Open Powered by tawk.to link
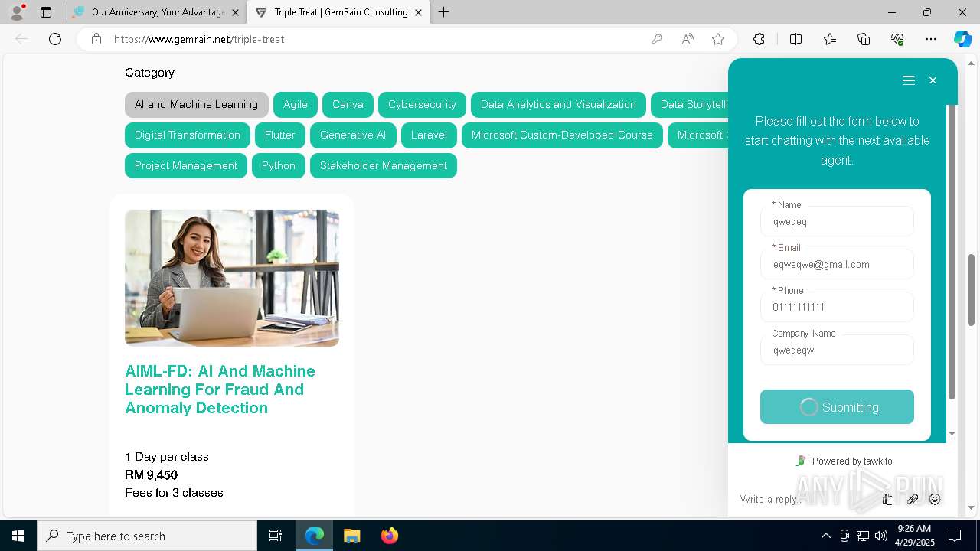 click(844, 461)
